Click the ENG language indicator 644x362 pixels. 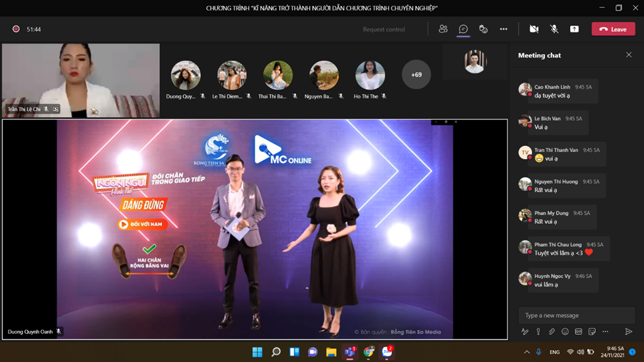(x=554, y=352)
